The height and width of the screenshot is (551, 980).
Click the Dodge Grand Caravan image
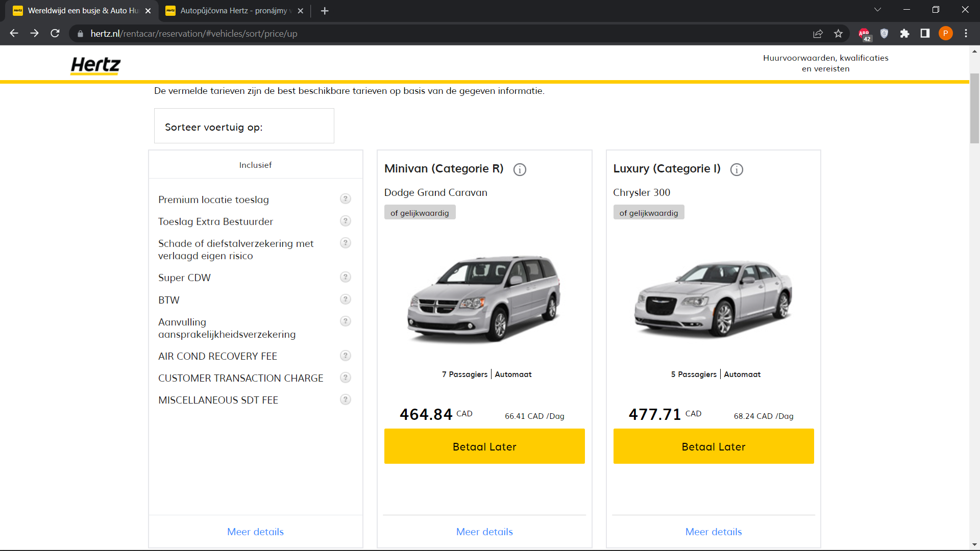(x=484, y=298)
